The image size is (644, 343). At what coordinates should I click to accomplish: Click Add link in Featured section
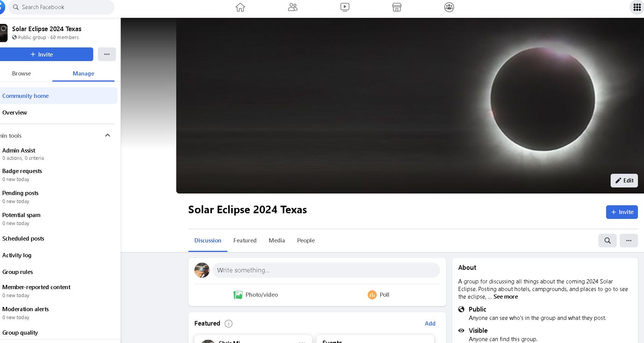[x=430, y=324]
